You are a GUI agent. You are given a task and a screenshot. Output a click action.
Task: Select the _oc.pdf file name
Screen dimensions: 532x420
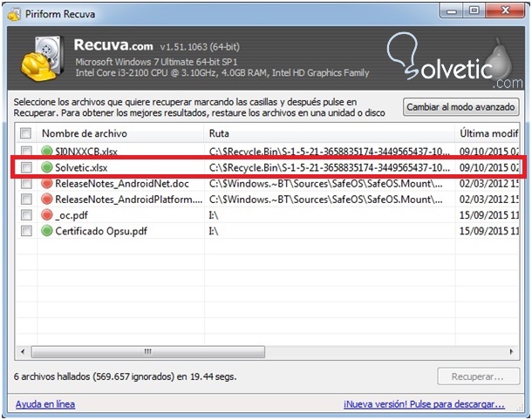click(x=72, y=215)
